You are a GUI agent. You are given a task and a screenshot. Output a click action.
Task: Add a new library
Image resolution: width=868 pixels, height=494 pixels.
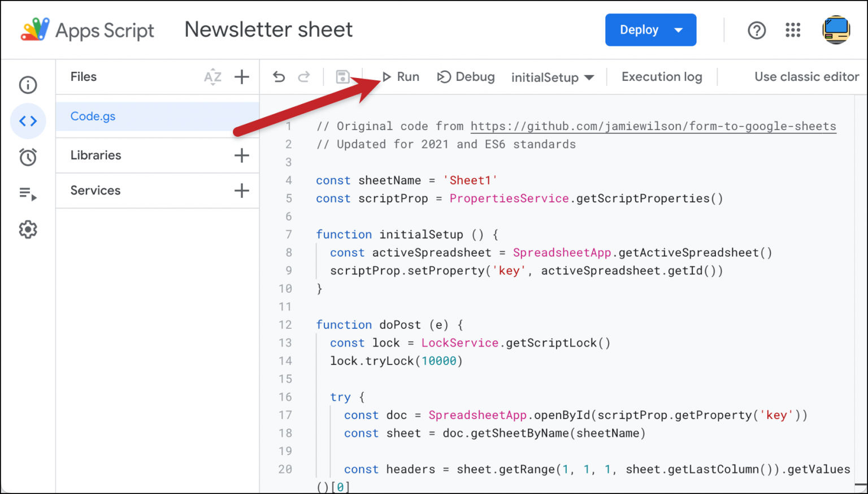click(242, 155)
